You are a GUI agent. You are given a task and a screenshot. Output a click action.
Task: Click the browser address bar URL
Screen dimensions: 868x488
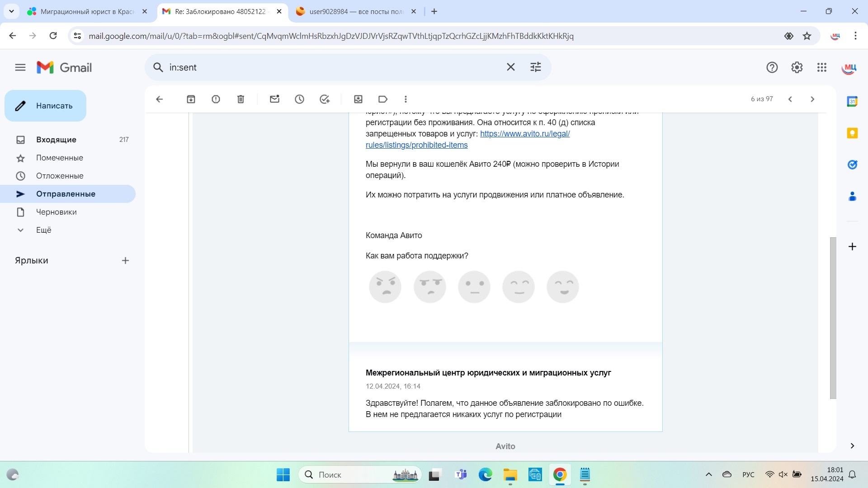pos(331,36)
